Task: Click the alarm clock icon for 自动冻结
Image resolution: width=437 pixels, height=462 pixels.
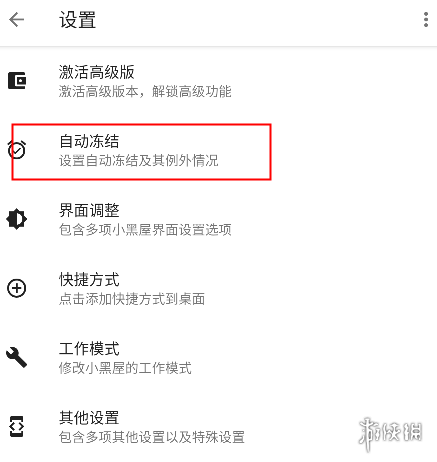Action: (x=17, y=150)
